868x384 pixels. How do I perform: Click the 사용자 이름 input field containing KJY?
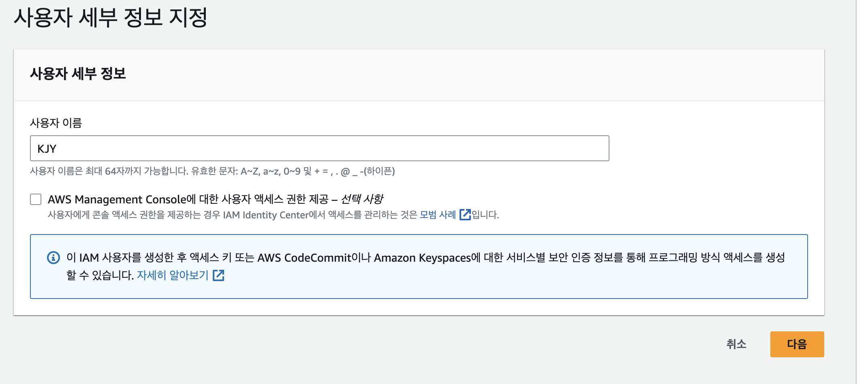319,148
